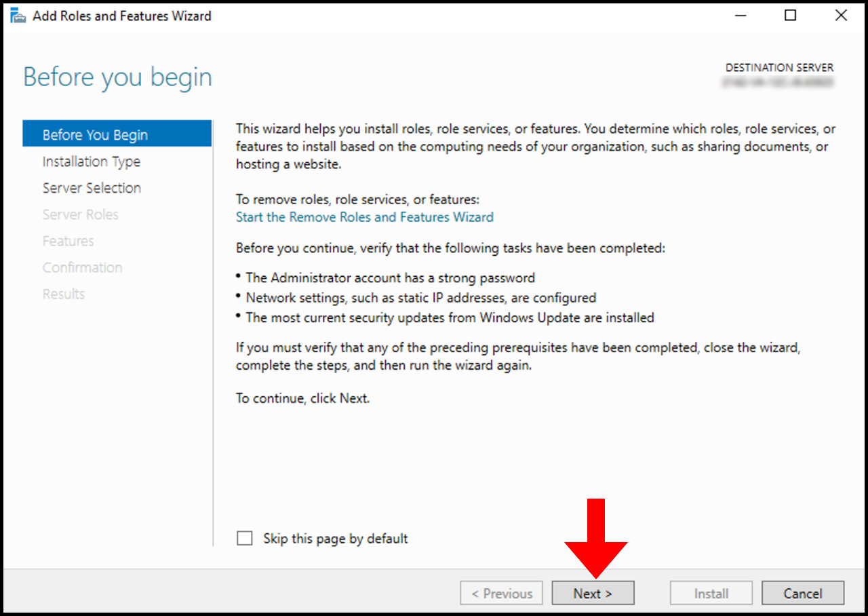Viewport: 868px width, 616px height.
Task: Click the Before you begin page heading
Action: [x=117, y=77]
